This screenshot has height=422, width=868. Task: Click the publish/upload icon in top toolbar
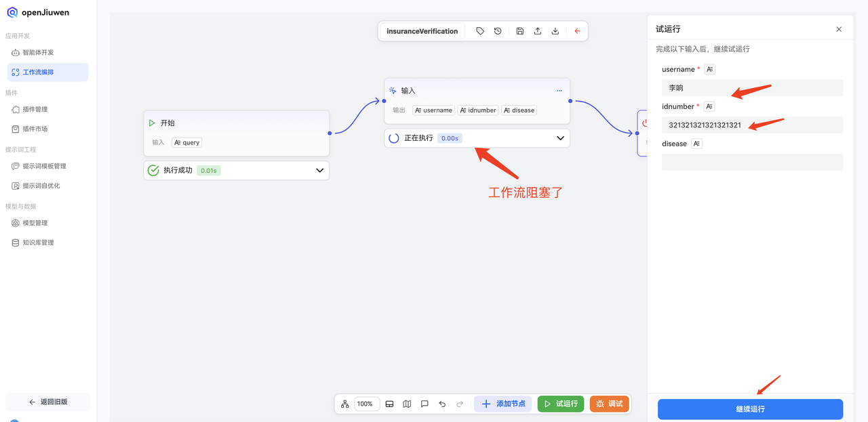point(537,30)
